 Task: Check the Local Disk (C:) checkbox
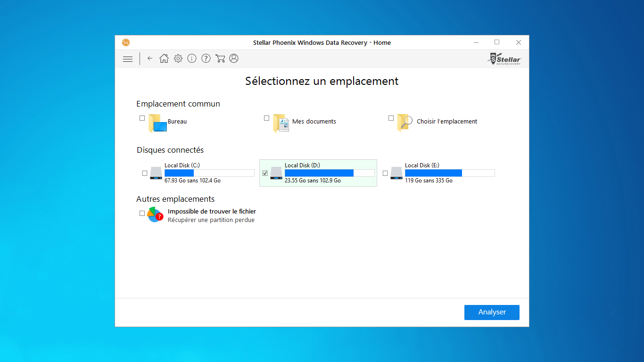pyautogui.click(x=145, y=173)
